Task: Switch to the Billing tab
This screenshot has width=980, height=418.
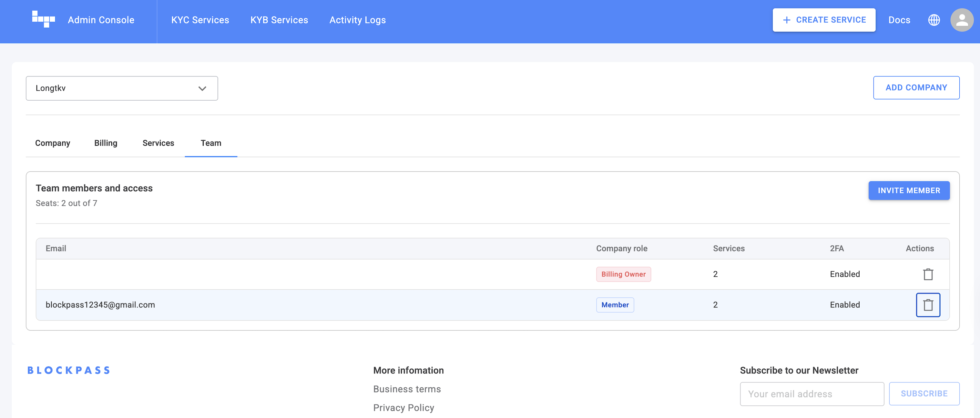Action: (106, 143)
